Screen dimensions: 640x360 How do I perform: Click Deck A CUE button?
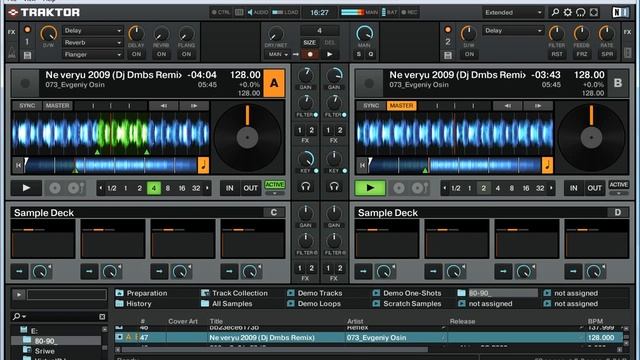55,188
